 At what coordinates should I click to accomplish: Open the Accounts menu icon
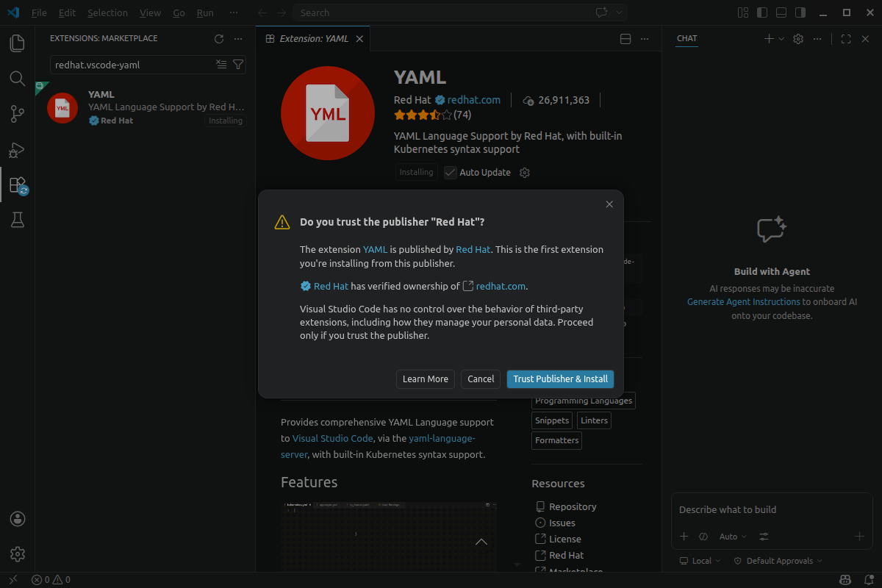(18, 519)
